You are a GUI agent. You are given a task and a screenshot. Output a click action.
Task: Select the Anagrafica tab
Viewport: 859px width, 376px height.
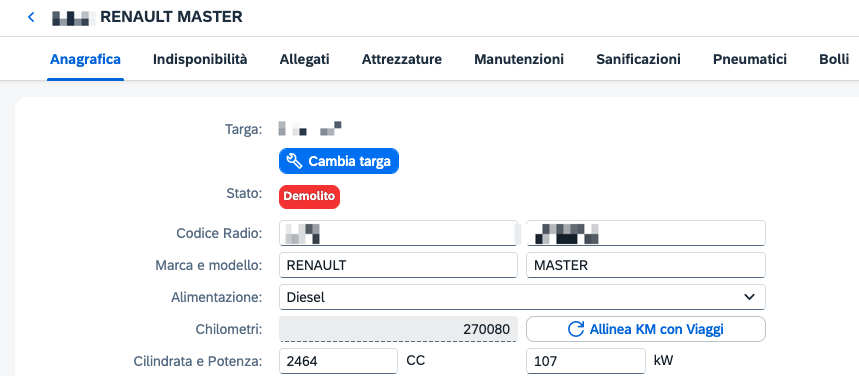coord(85,59)
